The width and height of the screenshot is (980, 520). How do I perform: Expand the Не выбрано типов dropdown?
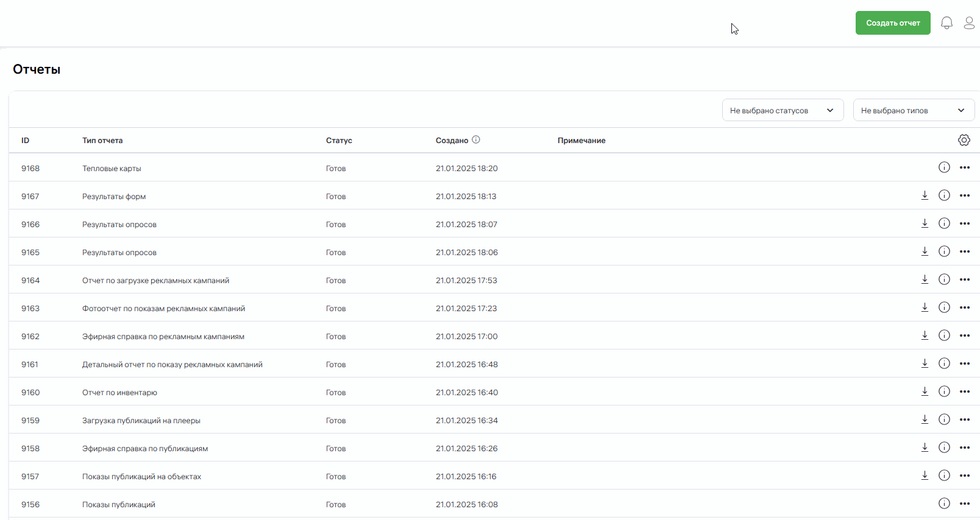(913, 110)
